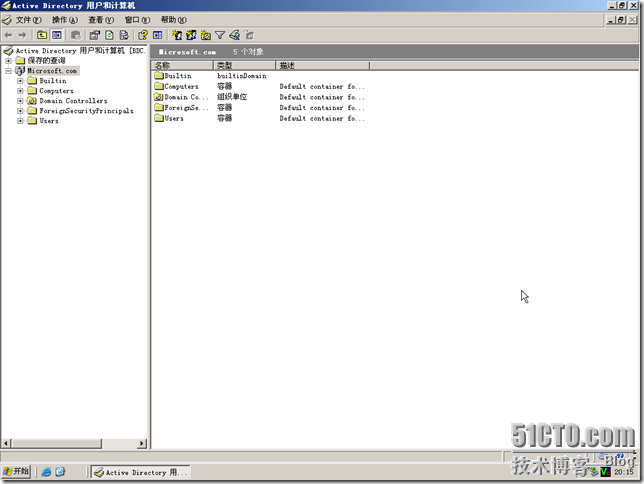
Task: Select the ForeignSe... row in list
Action: [x=260, y=108]
